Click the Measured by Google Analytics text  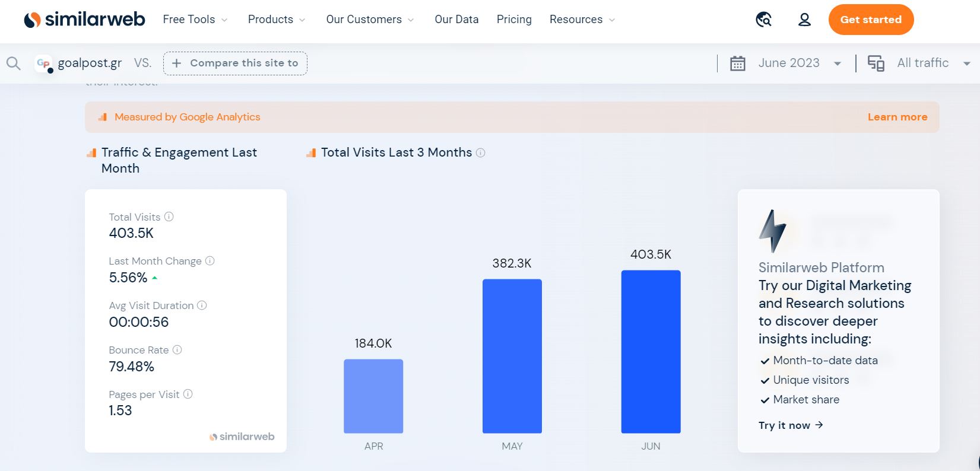tap(188, 117)
